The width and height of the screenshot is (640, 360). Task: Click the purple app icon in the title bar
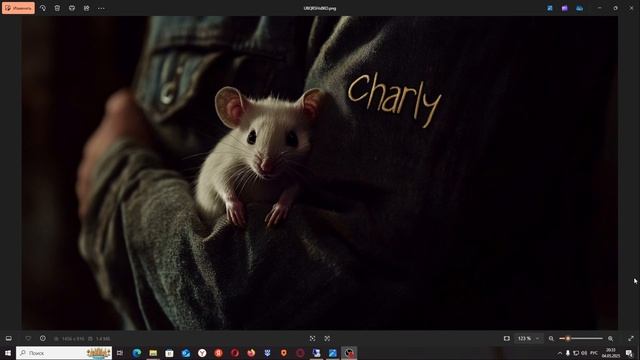click(x=564, y=8)
